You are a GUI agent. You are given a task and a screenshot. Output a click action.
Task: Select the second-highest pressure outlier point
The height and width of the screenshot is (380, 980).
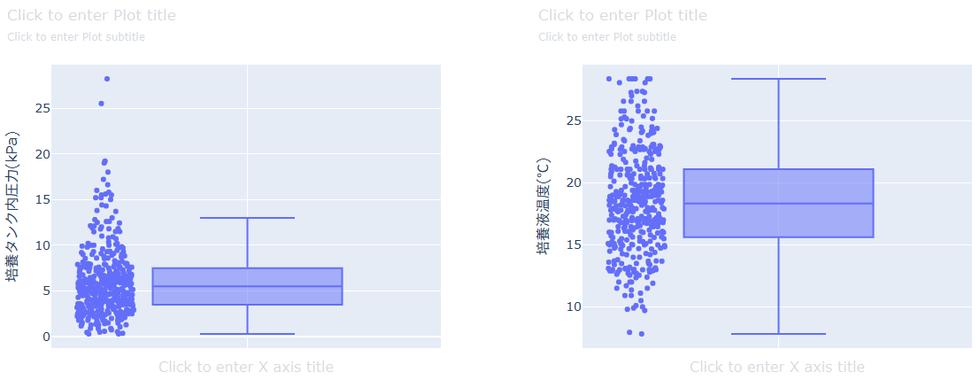(x=101, y=104)
